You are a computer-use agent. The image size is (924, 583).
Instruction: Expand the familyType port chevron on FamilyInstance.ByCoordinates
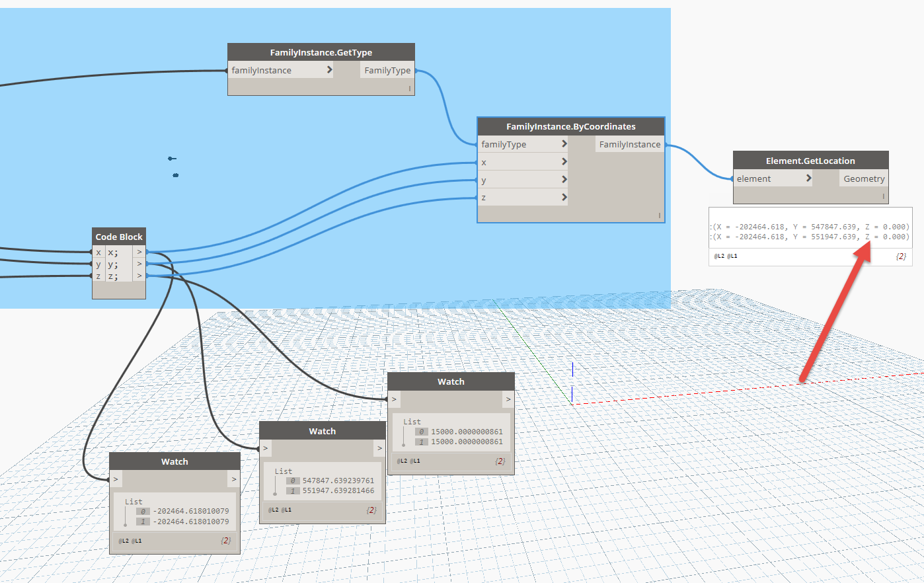point(564,143)
